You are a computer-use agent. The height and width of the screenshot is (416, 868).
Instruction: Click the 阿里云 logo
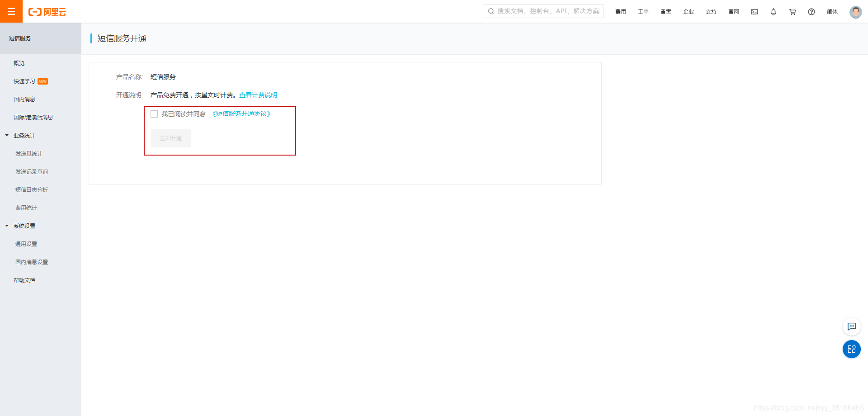(47, 12)
